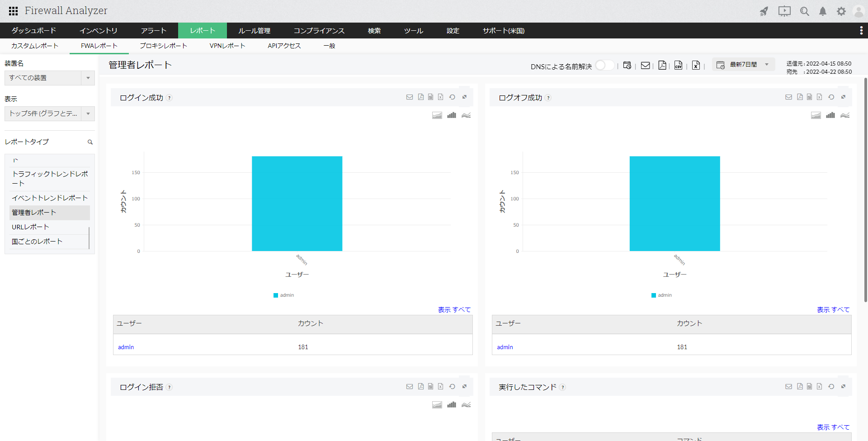Export the full report as PDF
868x441 pixels.
tap(662, 65)
